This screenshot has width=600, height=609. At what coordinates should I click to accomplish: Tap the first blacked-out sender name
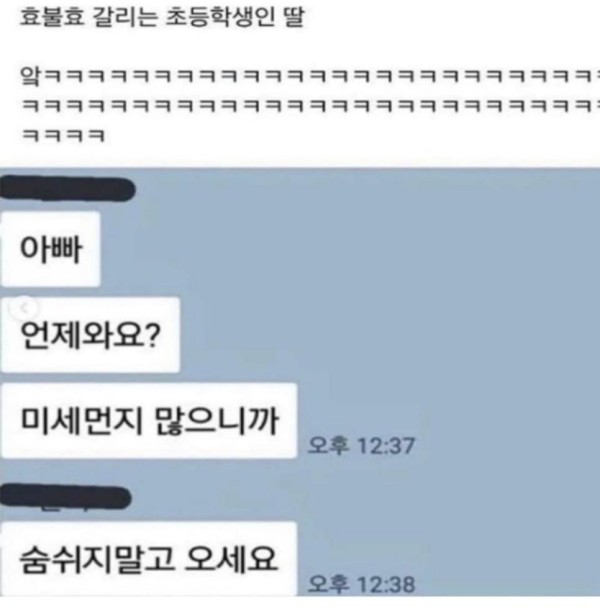coord(67,189)
